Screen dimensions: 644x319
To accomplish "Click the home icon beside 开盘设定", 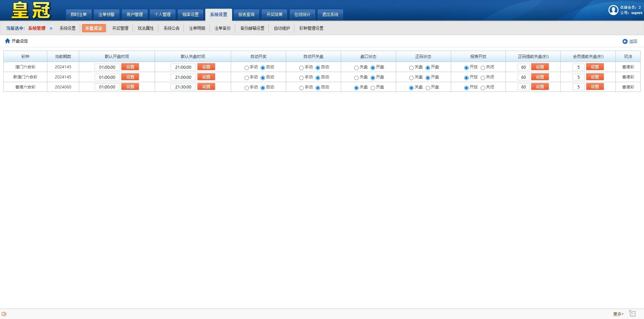I will [x=7, y=41].
